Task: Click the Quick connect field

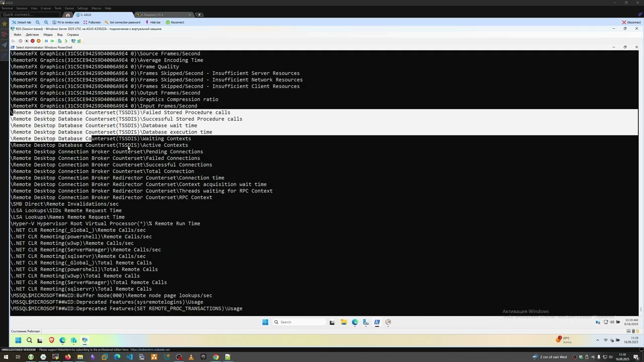Action: pos(30,15)
